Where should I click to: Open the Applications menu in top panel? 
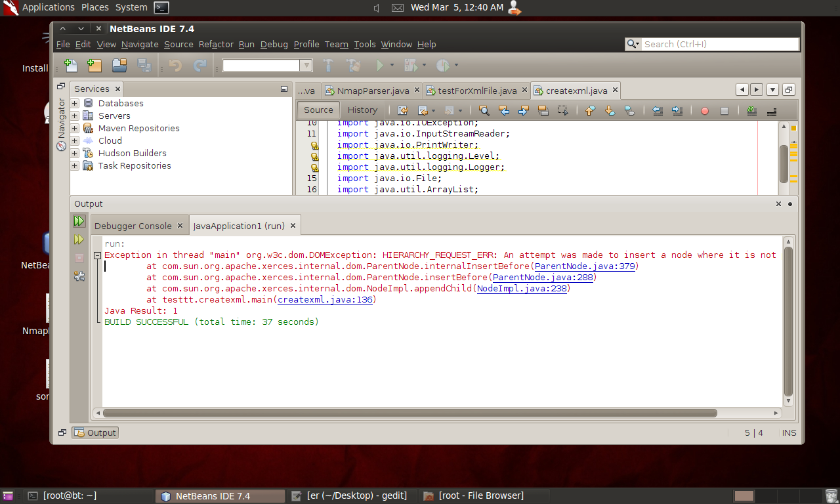coord(49,7)
